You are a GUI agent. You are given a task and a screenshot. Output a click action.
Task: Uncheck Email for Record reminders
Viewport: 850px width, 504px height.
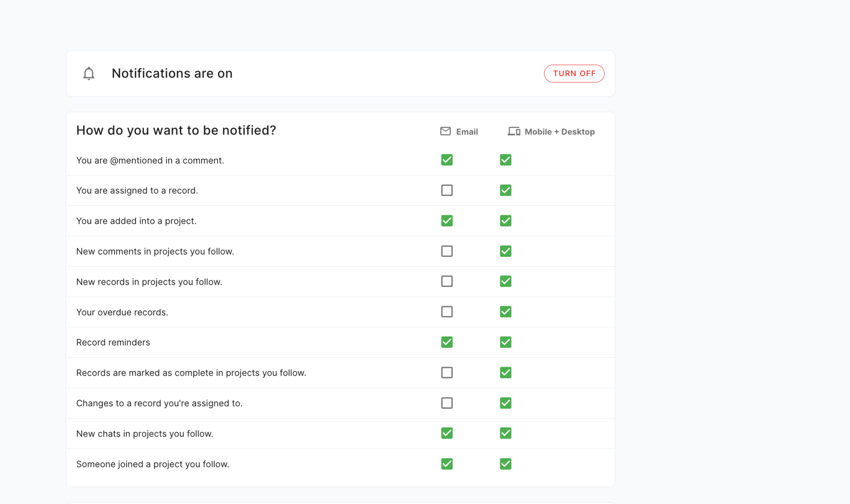pos(447,342)
